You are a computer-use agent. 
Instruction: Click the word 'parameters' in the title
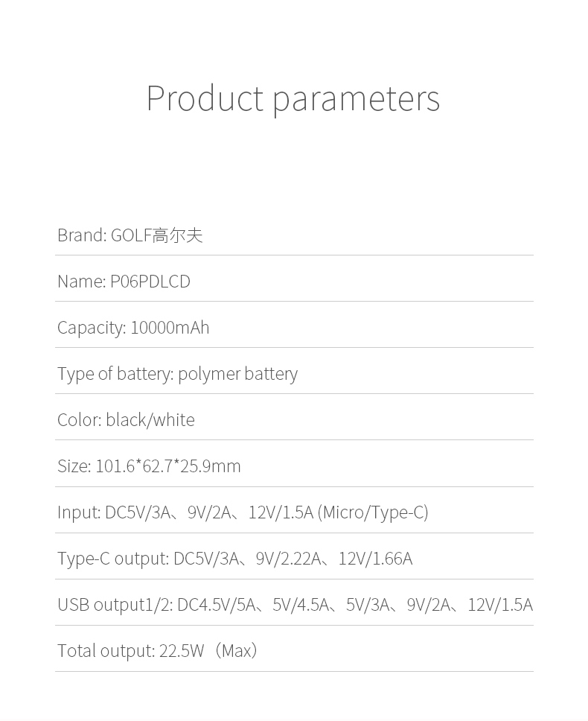[x=357, y=101]
